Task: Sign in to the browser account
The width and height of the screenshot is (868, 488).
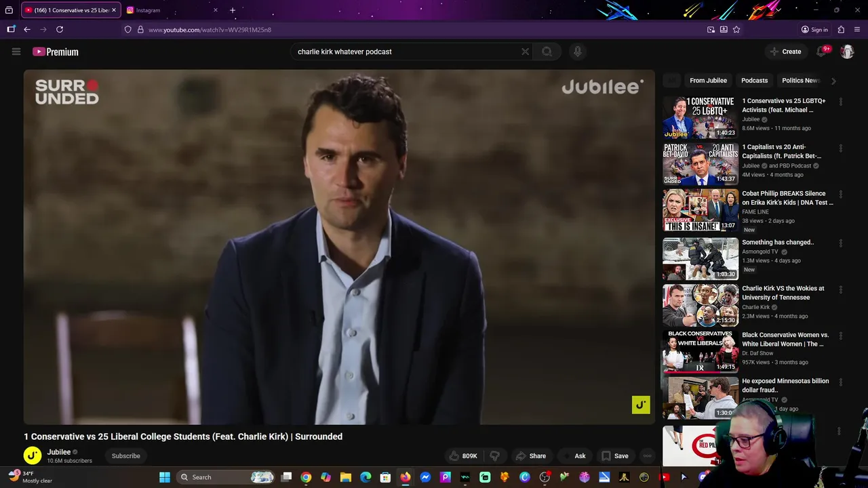Action: pos(814,30)
